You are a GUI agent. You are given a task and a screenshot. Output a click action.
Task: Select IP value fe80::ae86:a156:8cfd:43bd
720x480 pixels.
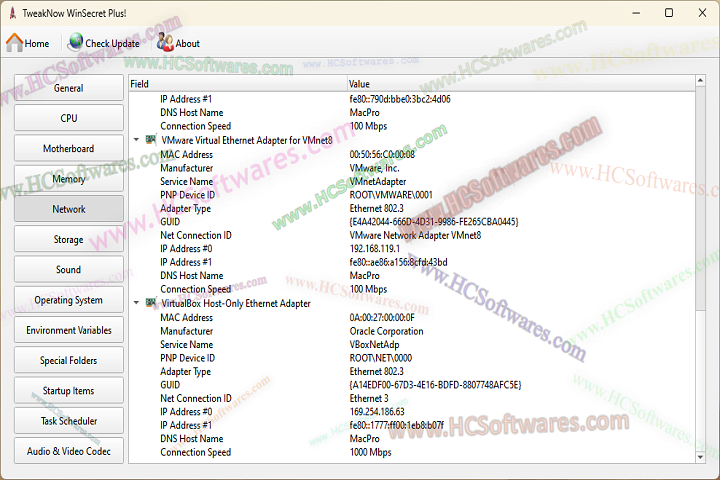coord(398,262)
